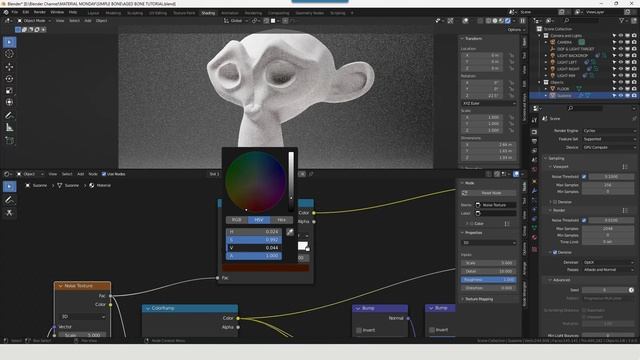Choose the Move tool in viewport toolbar
The height and width of the screenshot is (360, 640).
point(9,67)
